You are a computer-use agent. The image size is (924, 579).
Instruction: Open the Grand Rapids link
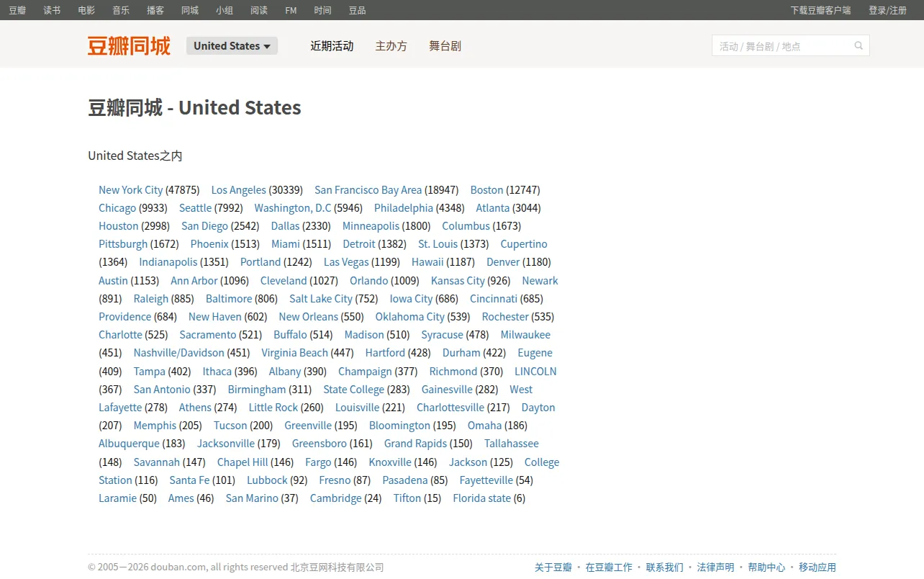(415, 444)
